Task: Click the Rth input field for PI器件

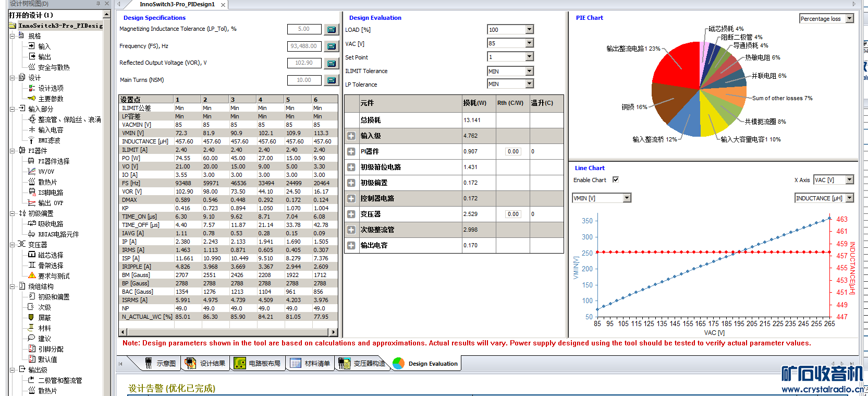Action: point(513,151)
